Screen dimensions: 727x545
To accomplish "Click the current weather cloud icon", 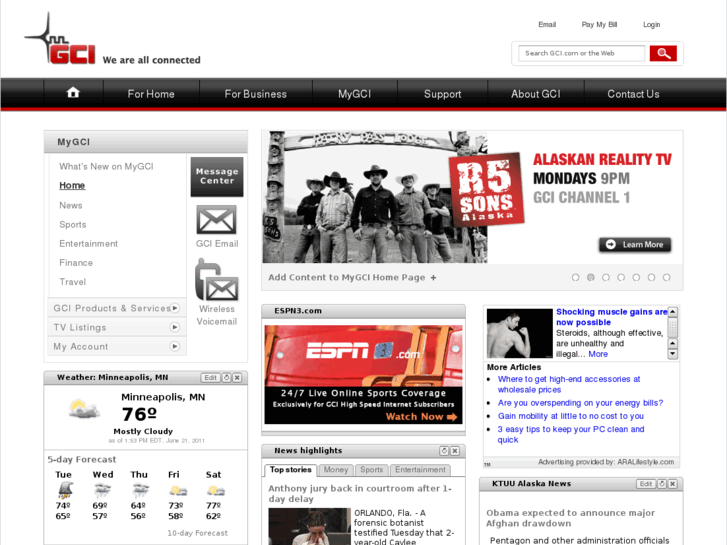I will tap(84, 409).
